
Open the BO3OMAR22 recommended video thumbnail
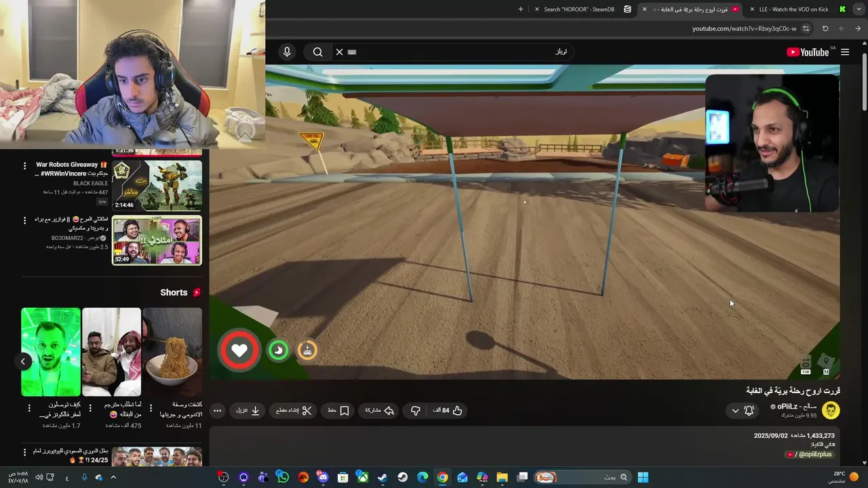click(157, 240)
